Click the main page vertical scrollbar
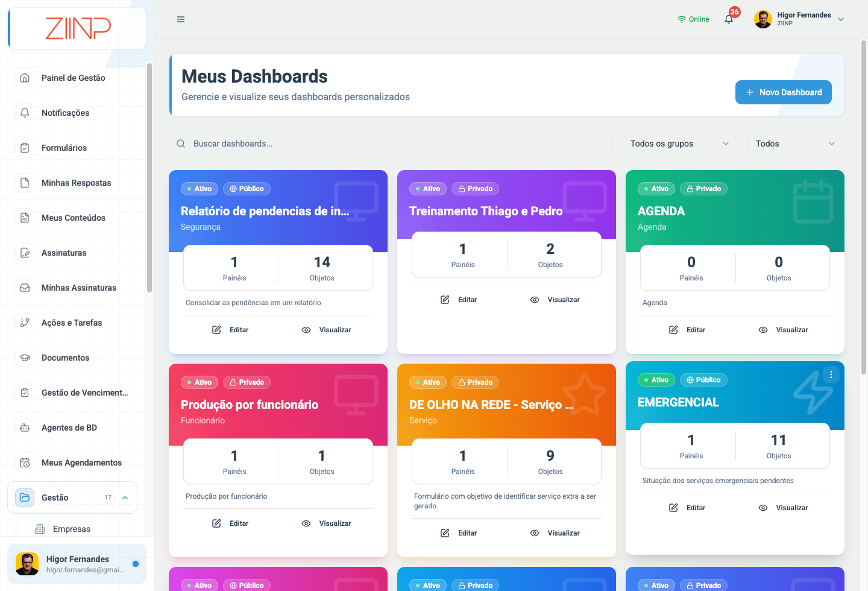The height and width of the screenshot is (591, 868). tap(864, 208)
